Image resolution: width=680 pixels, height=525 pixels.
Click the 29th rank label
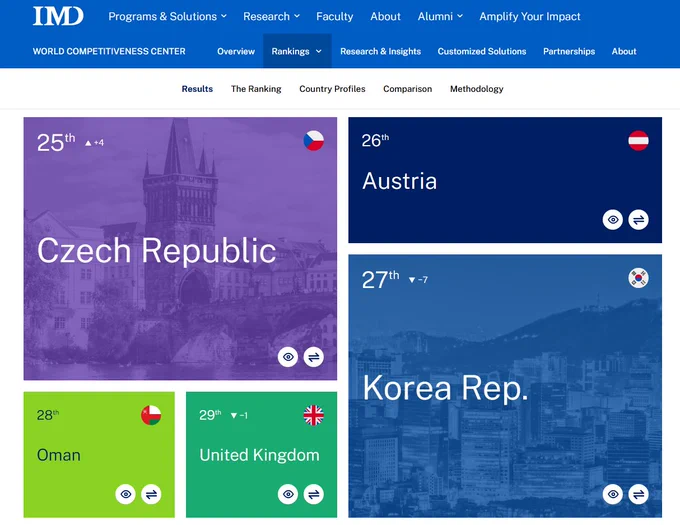(210, 415)
